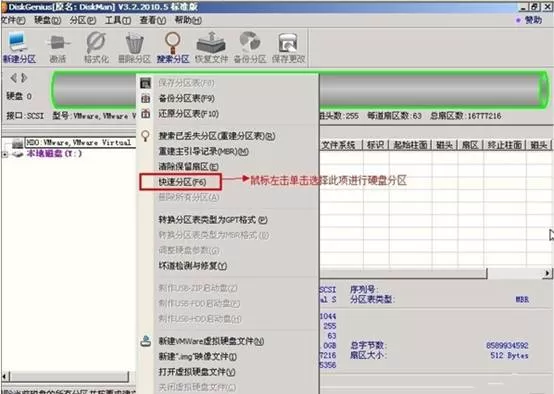Open the 帮助 menu
554x394 pixels.
pyautogui.click(x=188, y=20)
